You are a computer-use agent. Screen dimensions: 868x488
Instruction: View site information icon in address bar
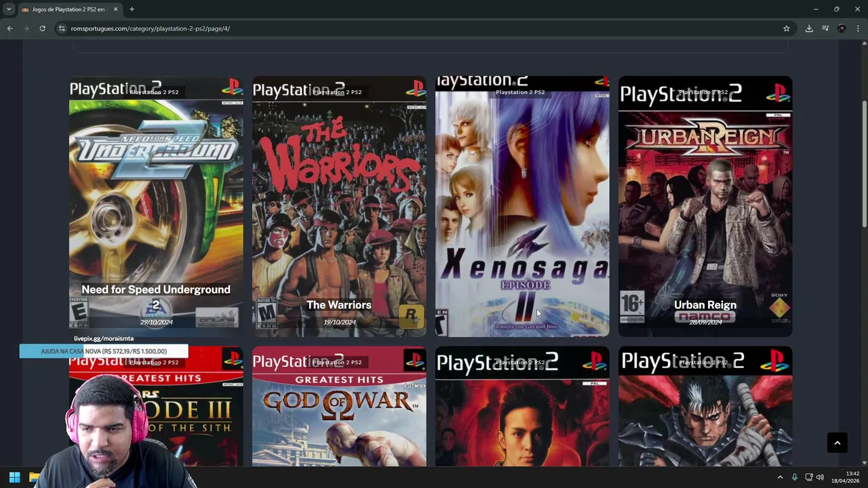point(62,28)
